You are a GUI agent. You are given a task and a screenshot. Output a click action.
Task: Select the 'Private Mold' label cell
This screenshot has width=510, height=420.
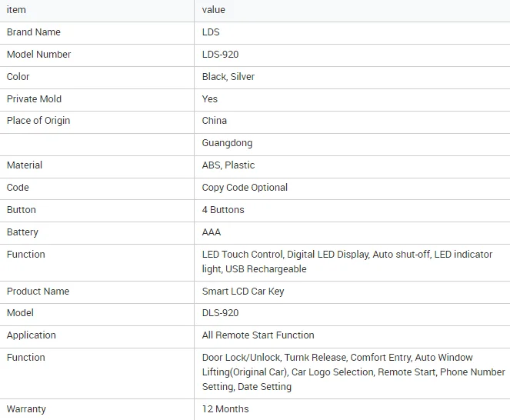click(35, 99)
